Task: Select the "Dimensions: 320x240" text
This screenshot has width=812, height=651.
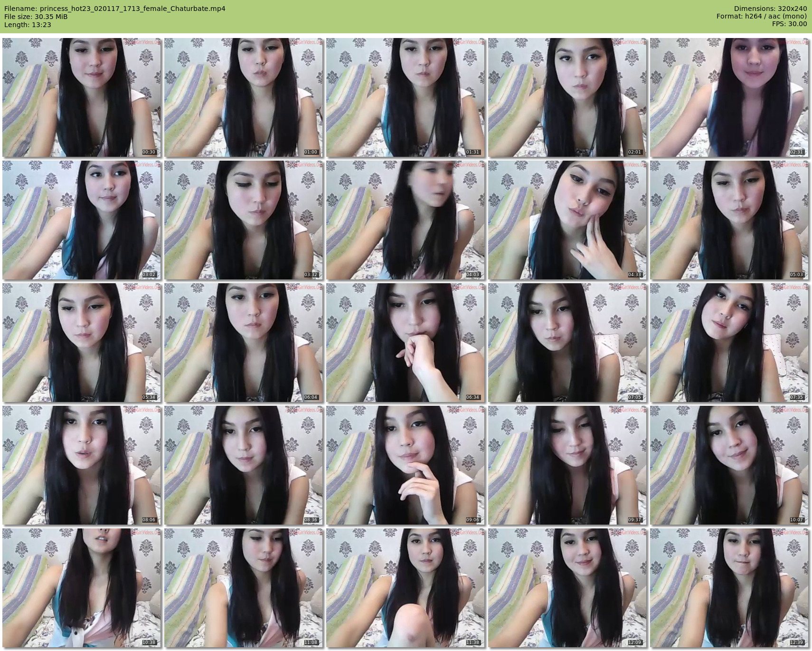Action: pyautogui.click(x=770, y=9)
